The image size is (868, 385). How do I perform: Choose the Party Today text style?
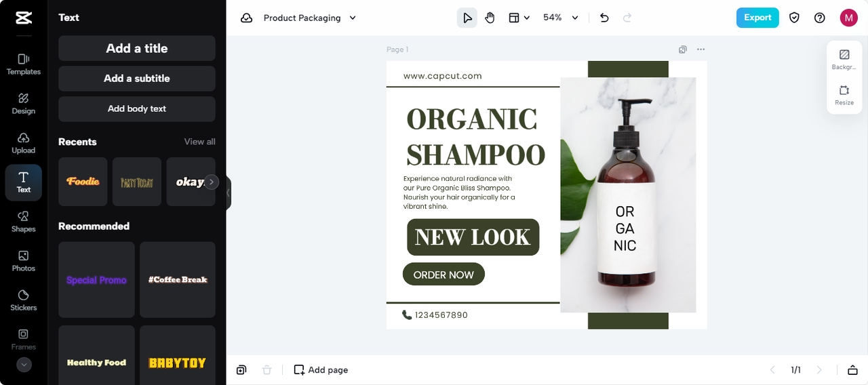click(137, 182)
